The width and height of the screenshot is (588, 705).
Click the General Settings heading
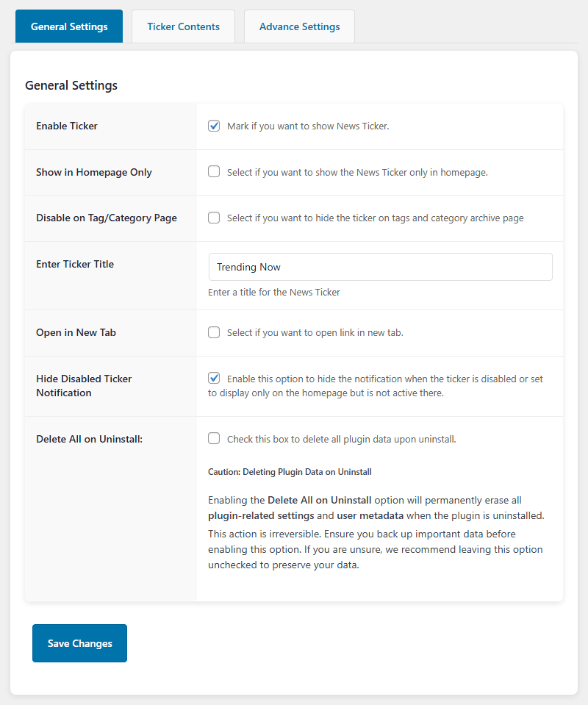[x=71, y=85]
